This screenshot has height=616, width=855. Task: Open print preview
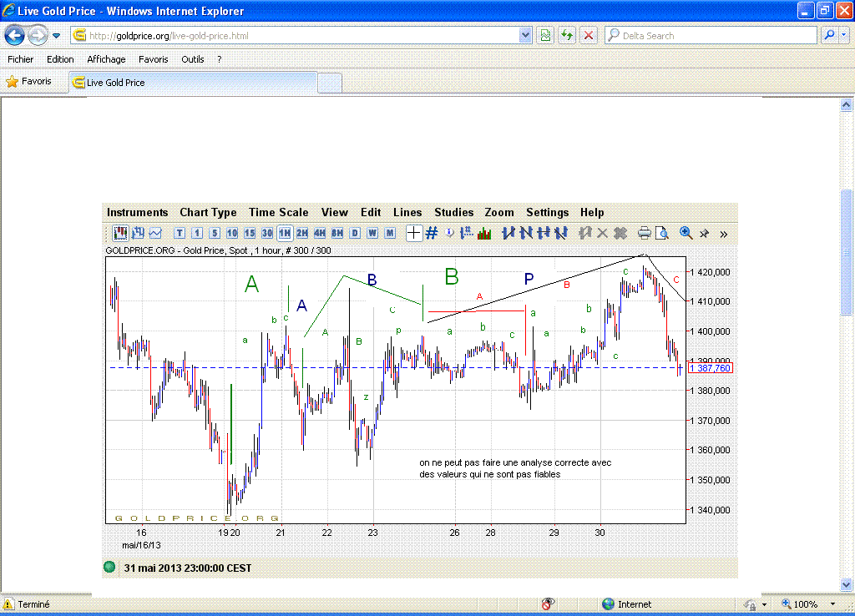pos(662,234)
